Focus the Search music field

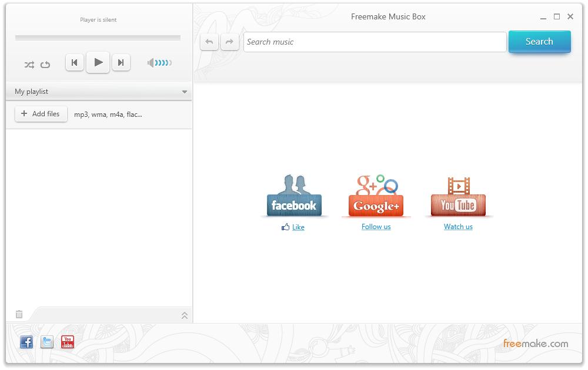[x=375, y=42]
